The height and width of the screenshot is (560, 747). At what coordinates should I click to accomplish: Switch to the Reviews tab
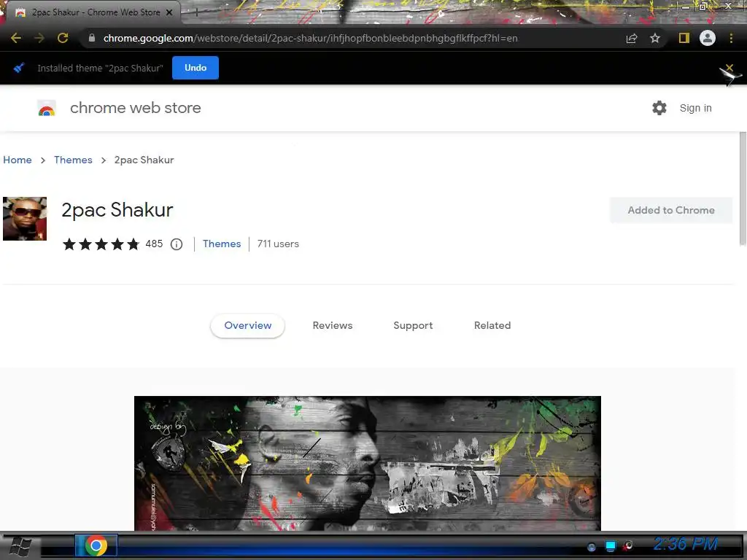tap(333, 325)
